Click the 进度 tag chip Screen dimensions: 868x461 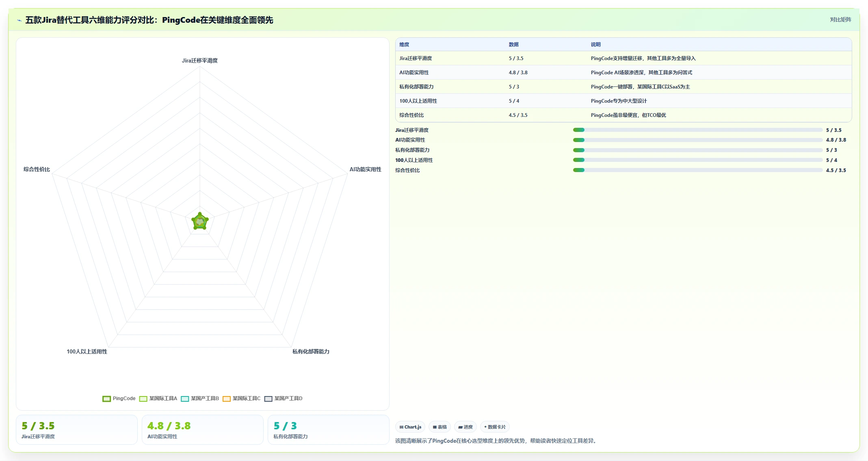click(x=465, y=427)
